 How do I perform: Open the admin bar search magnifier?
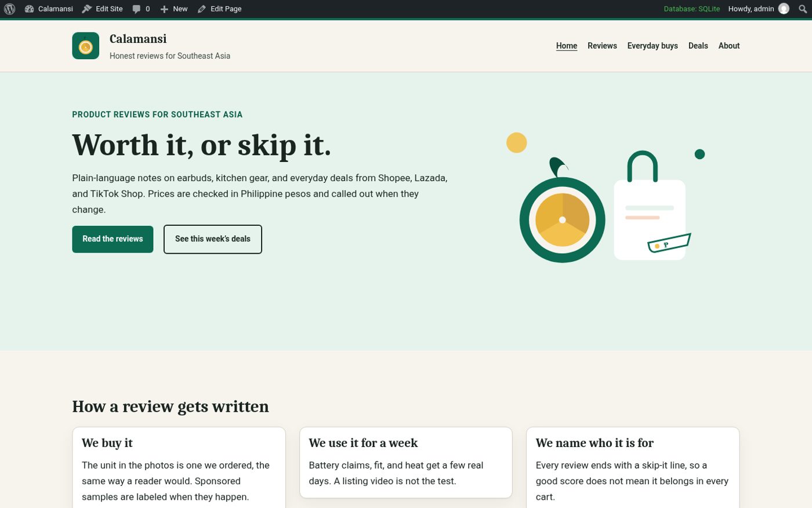tap(803, 9)
